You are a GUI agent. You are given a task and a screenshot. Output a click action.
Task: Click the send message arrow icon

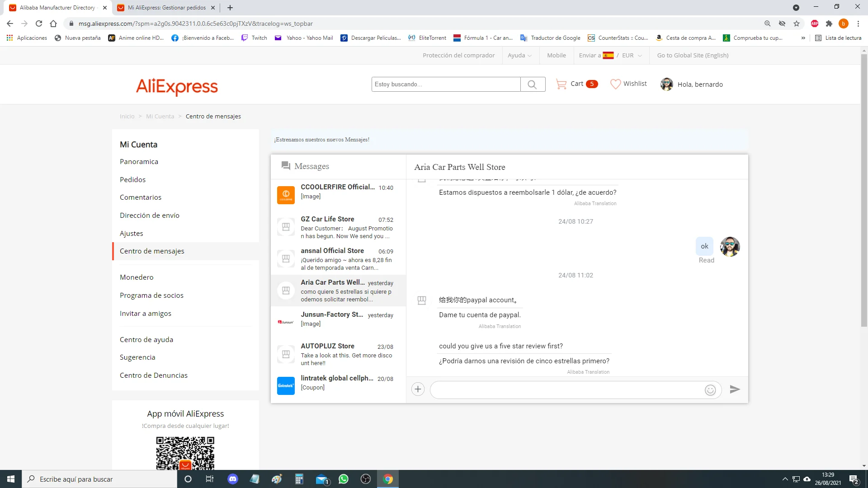tap(735, 389)
